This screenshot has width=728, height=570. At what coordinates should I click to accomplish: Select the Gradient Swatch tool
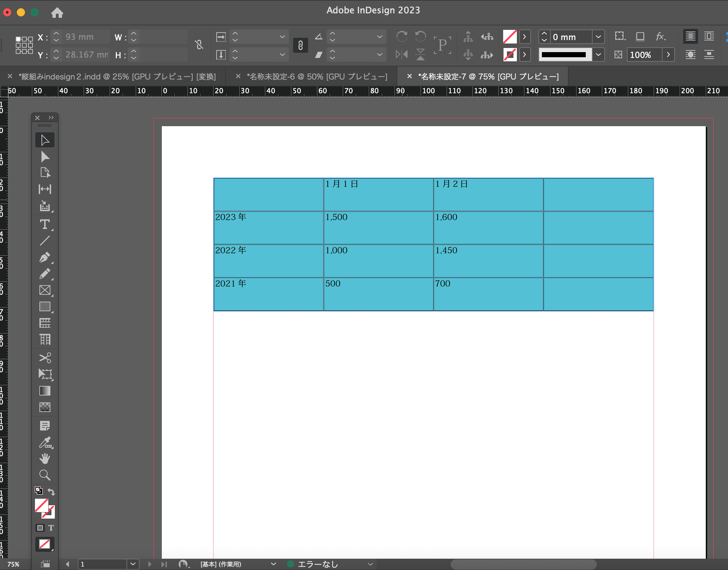point(45,391)
